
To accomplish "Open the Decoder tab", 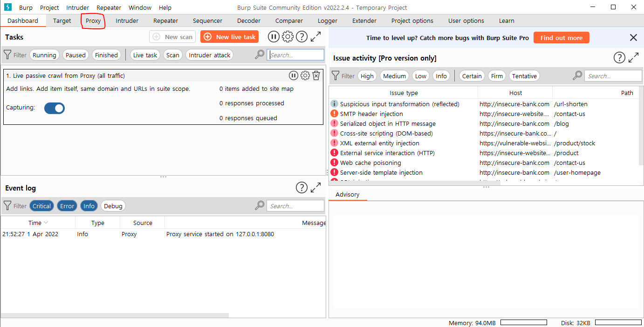I will click(x=249, y=20).
